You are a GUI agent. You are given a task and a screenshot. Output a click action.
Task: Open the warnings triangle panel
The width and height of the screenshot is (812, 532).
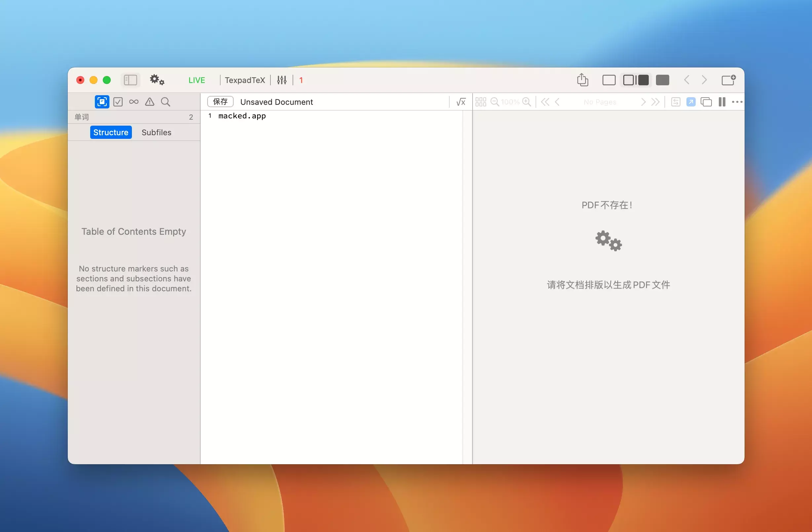point(149,102)
